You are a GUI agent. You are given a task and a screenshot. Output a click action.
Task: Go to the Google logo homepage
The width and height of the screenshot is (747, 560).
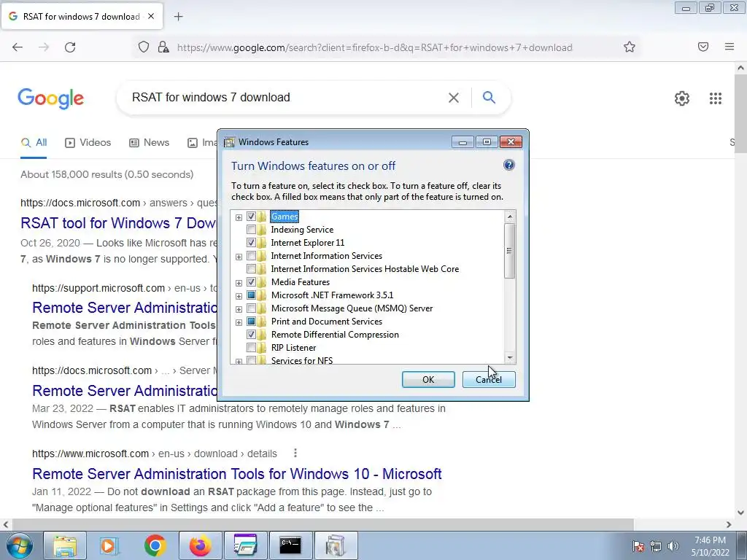(x=51, y=98)
